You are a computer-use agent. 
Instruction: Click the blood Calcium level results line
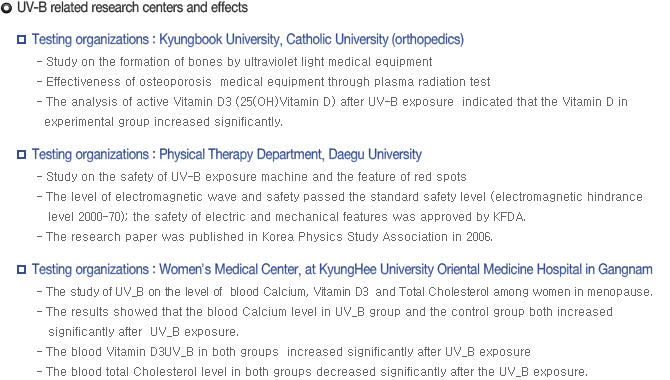(x=325, y=312)
